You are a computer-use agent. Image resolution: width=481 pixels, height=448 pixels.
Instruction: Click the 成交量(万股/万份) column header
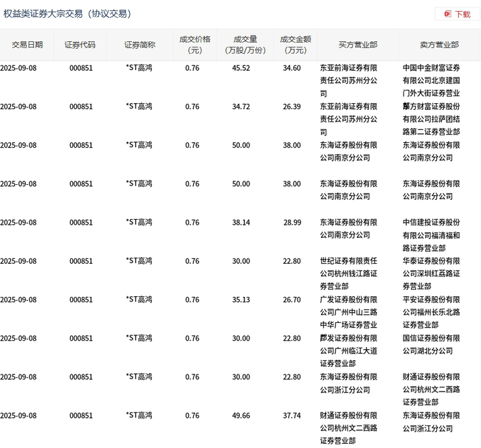[x=245, y=45]
